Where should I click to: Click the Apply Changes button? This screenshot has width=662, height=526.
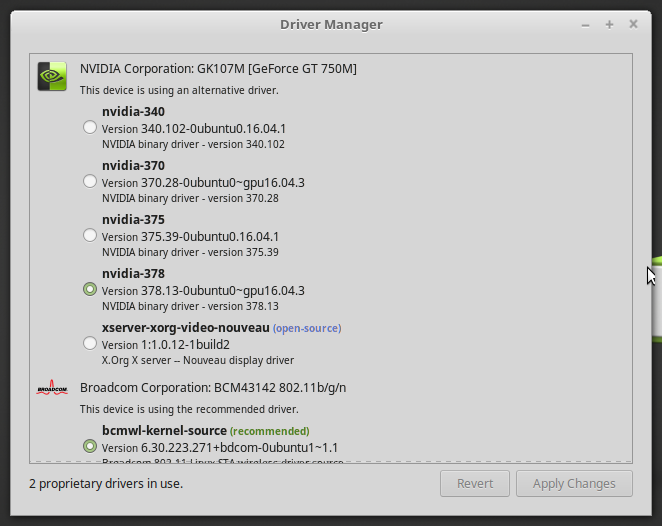click(x=574, y=483)
